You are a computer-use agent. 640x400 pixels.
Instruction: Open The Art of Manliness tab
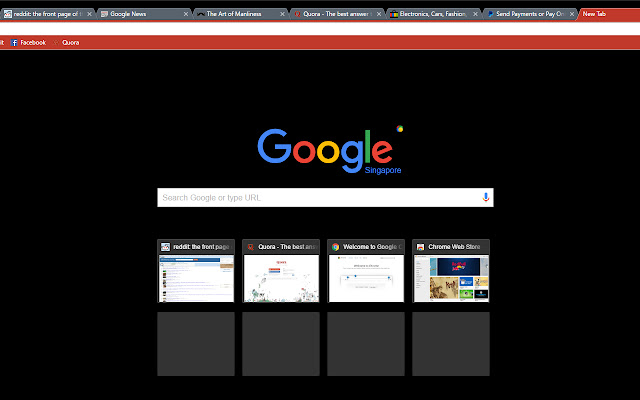[241, 14]
